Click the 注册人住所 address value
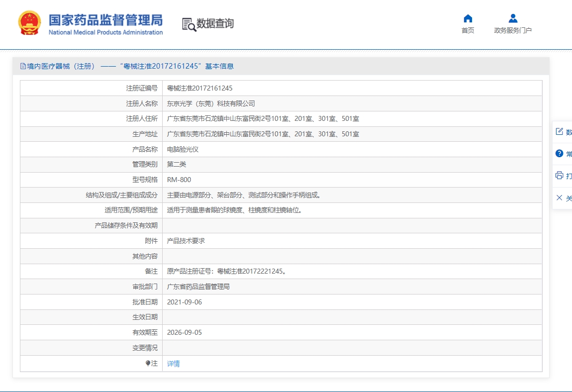 [263, 118]
